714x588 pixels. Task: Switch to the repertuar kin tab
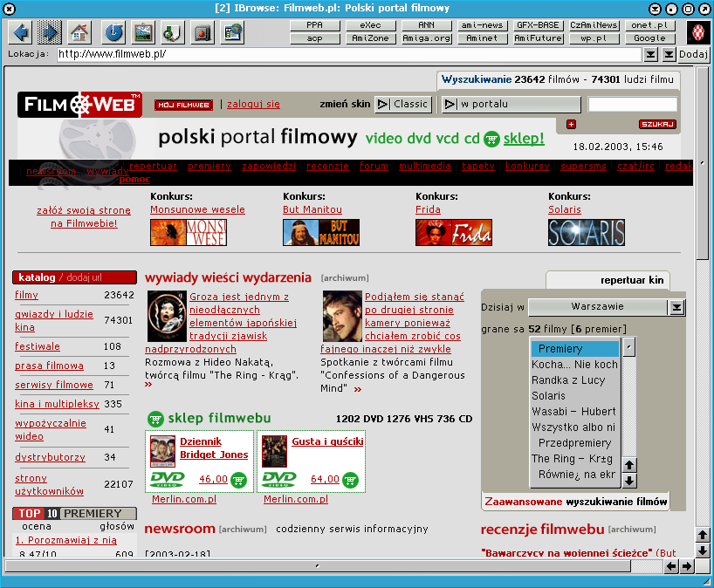coord(608,280)
